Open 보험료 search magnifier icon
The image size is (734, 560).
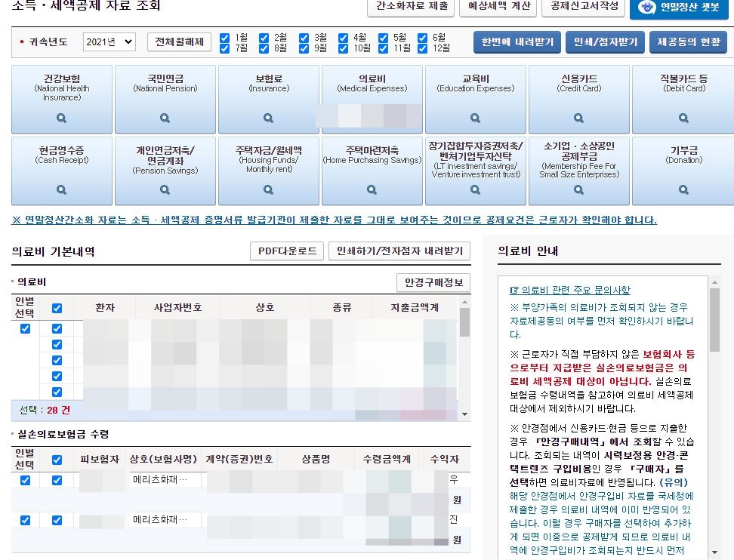268,118
